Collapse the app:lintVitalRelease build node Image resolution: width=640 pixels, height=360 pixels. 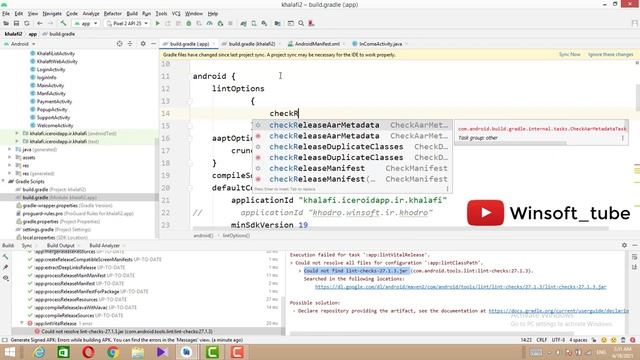click(22, 323)
